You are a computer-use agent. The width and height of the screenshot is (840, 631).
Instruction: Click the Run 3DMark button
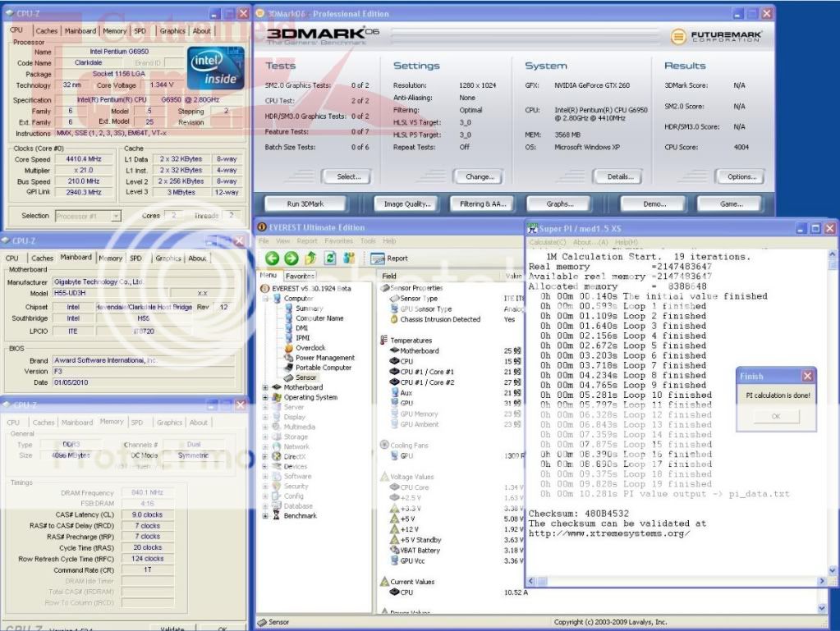coord(305,203)
